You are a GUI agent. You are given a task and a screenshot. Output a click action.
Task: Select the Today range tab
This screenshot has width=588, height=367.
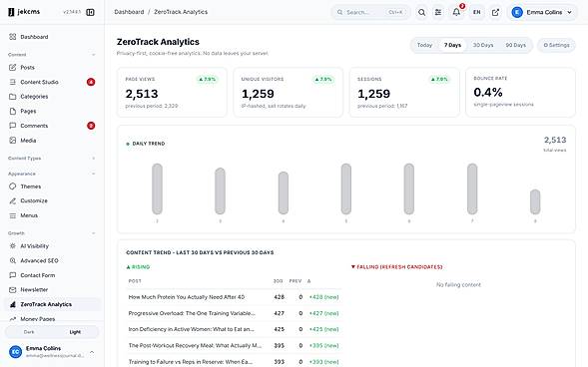pyautogui.click(x=424, y=45)
